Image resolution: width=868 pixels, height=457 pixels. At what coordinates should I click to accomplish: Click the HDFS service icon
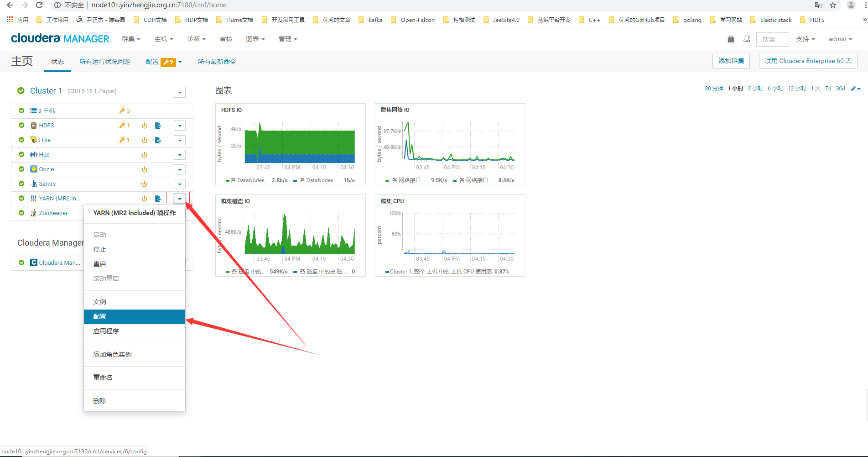[34, 125]
